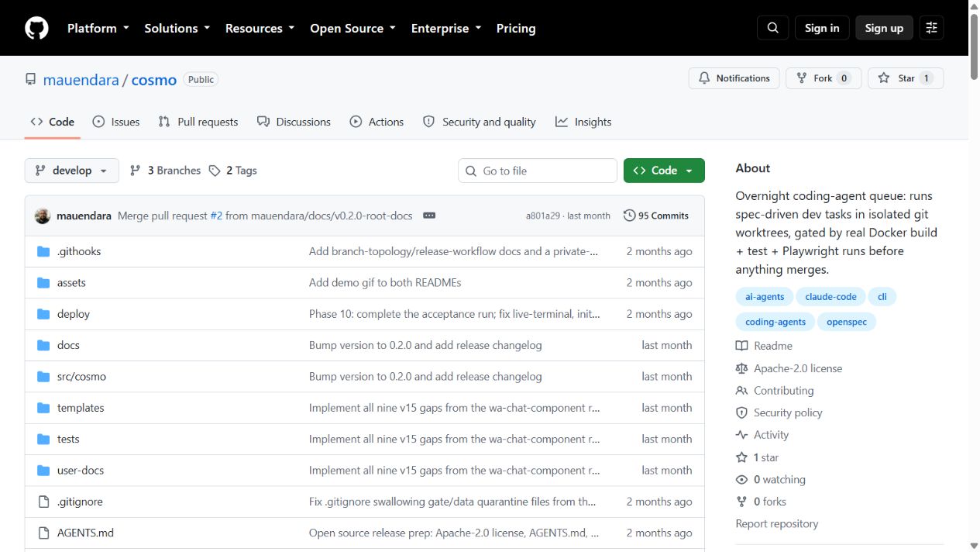Open commit message 'Add demo gif to both READMEs'
Viewport: 980px width, 552px height.
tap(385, 283)
